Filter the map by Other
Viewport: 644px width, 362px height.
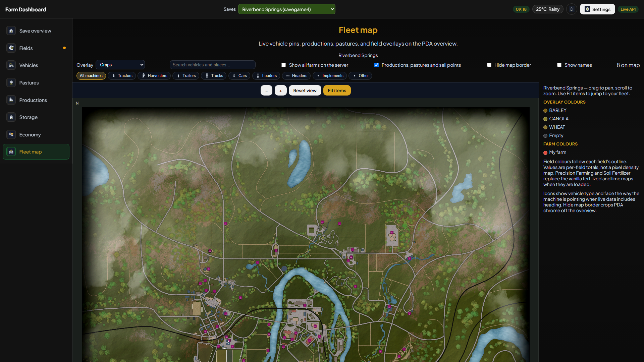pos(361,76)
